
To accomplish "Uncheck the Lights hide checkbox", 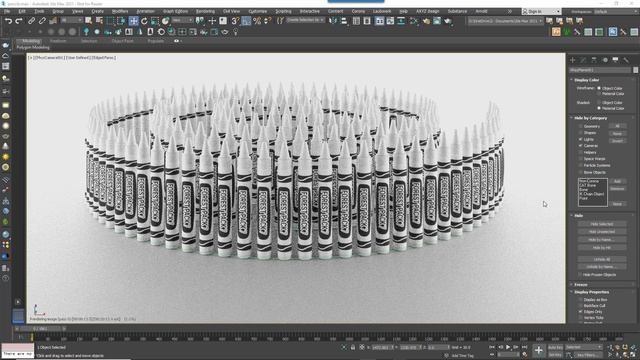I will pos(580,139).
